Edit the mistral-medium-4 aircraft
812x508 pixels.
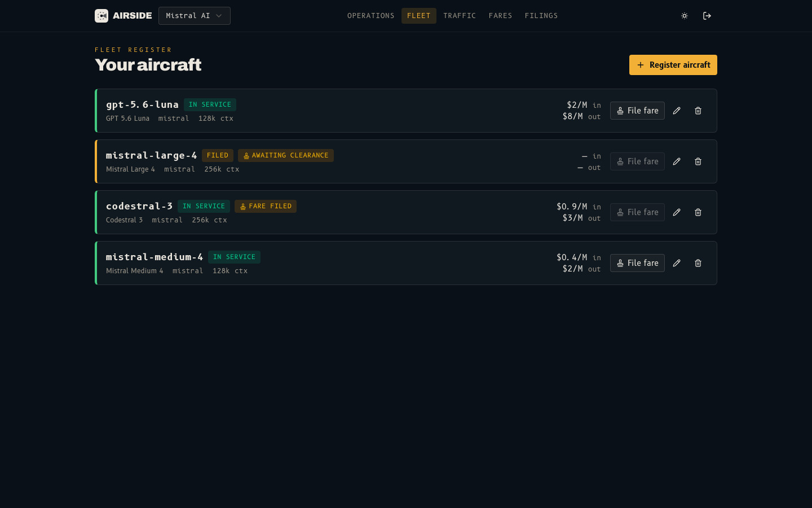(x=677, y=263)
